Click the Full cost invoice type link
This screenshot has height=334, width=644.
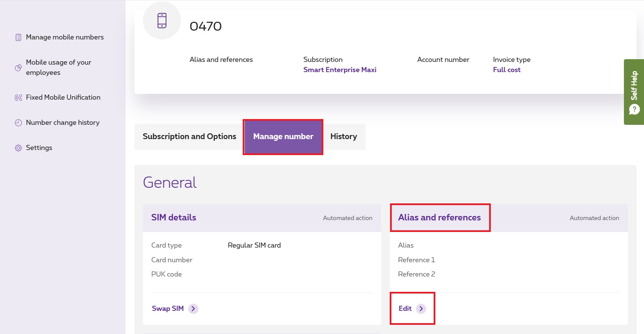tap(506, 70)
